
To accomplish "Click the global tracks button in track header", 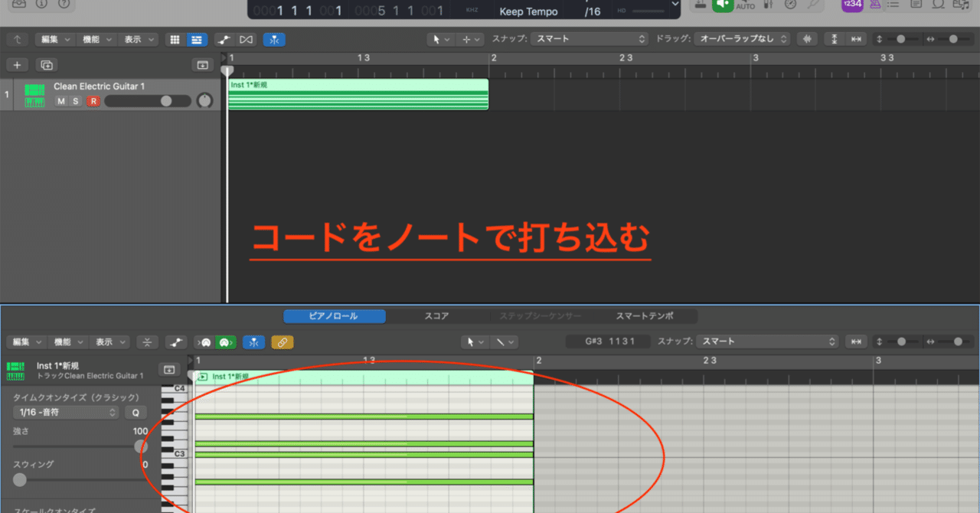I will 202,65.
